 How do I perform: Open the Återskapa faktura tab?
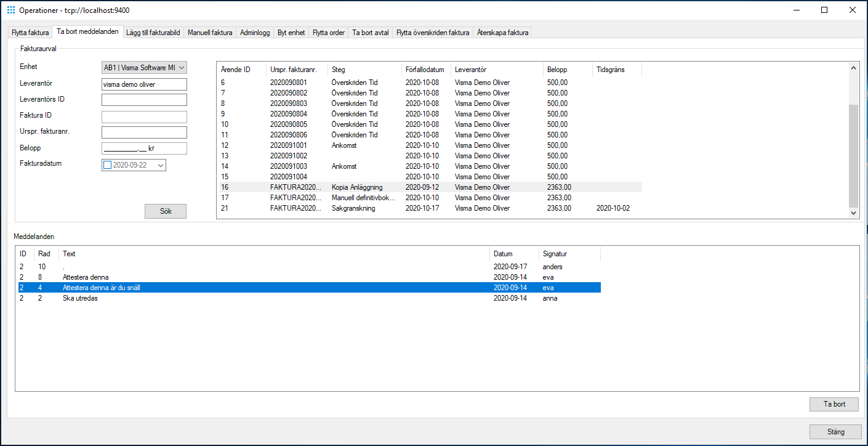(502, 33)
